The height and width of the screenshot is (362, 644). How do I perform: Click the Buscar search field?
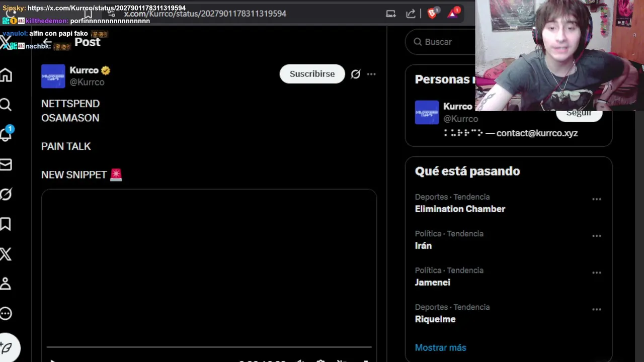[441, 42]
